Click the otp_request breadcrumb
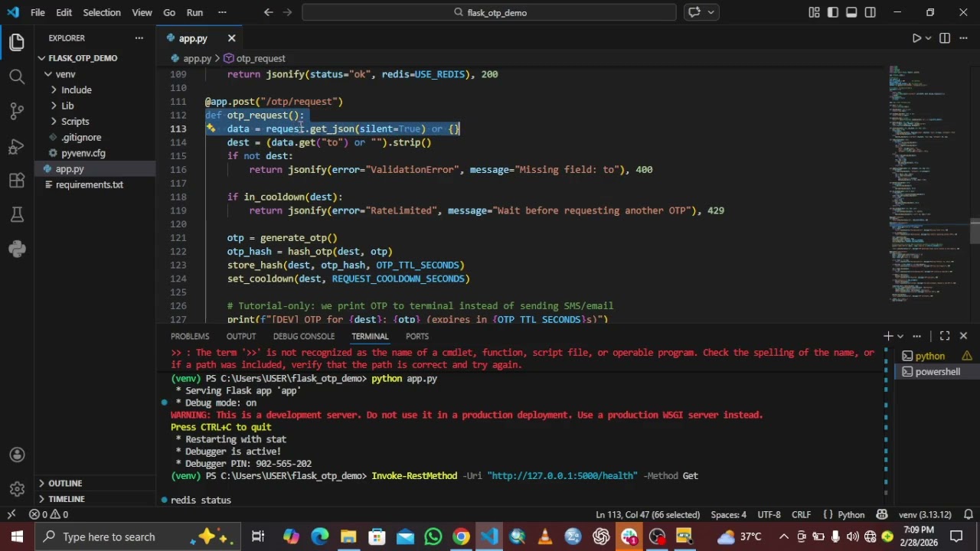This screenshot has width=980, height=551. (x=254, y=58)
